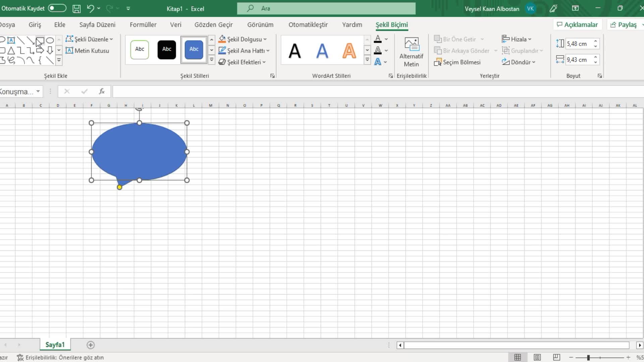
Task: Open Döndür rotate dropdown
Action: click(x=518, y=62)
